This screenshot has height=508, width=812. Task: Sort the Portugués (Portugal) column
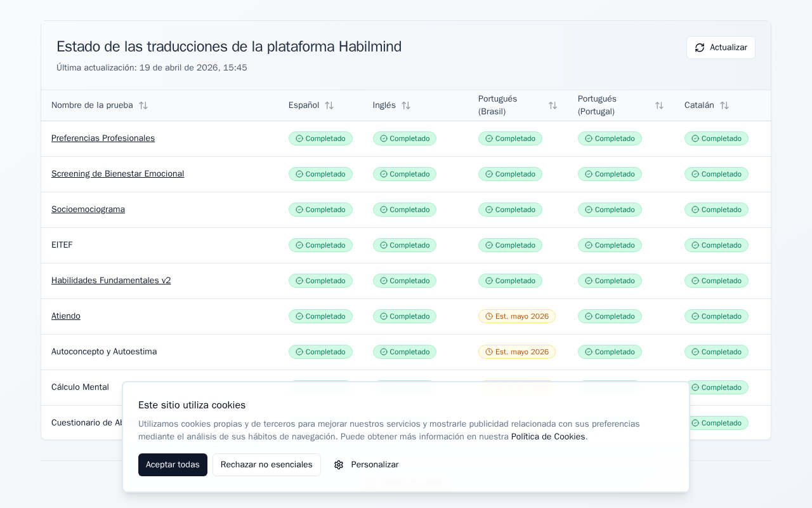point(659,105)
